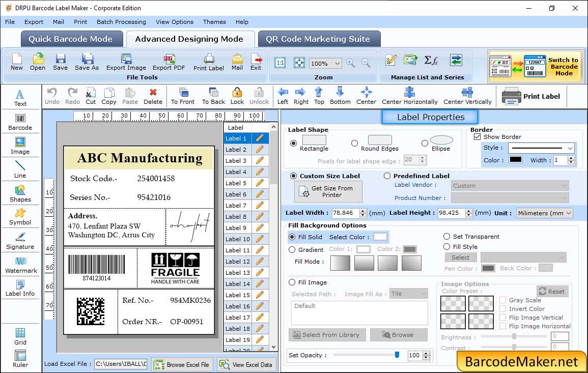588x373 pixels.
Task: Open the border Style dropdown
Action: 542,148
